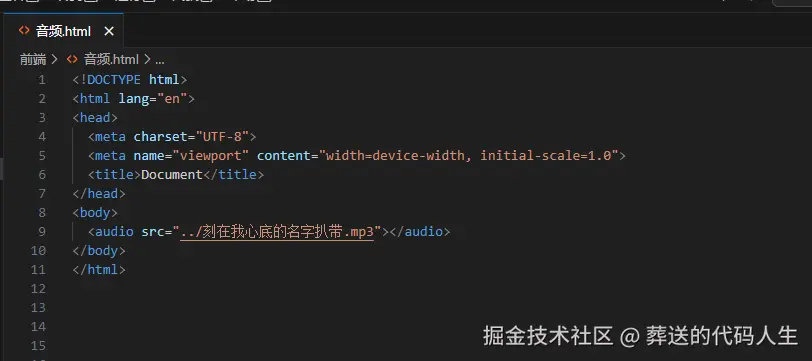Click the chevron after 音频.html breadcrumb
This screenshot has height=361, width=812.
[x=147, y=60]
